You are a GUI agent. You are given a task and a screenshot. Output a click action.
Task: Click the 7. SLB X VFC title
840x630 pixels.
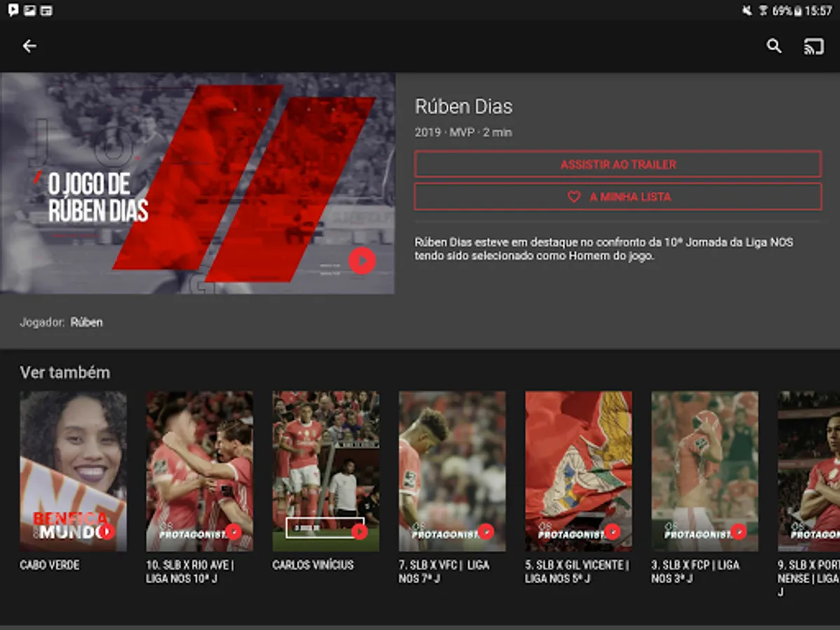[444, 571]
